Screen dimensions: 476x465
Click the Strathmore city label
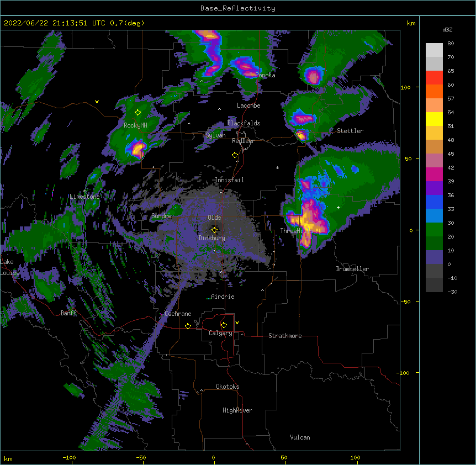coord(285,336)
